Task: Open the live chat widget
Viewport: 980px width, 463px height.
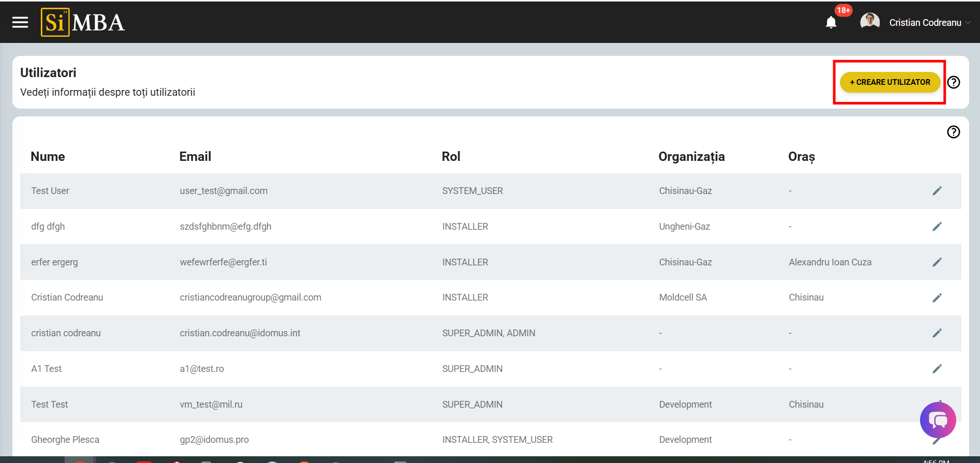Action: tap(938, 420)
